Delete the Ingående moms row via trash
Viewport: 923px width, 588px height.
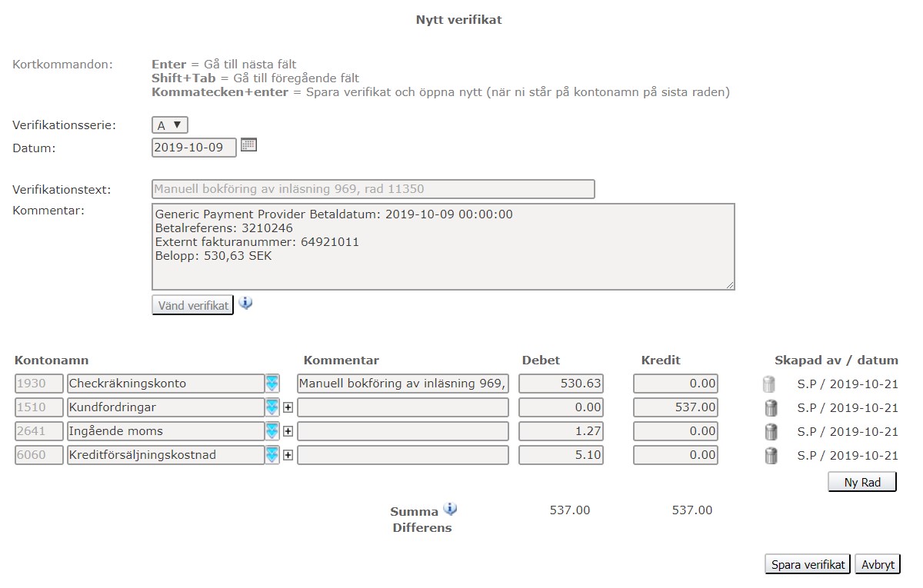click(x=770, y=432)
